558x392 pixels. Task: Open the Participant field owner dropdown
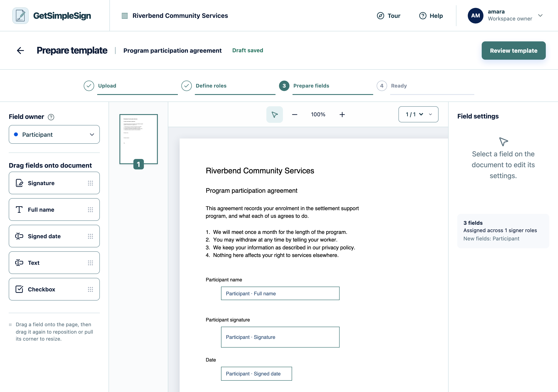point(54,135)
